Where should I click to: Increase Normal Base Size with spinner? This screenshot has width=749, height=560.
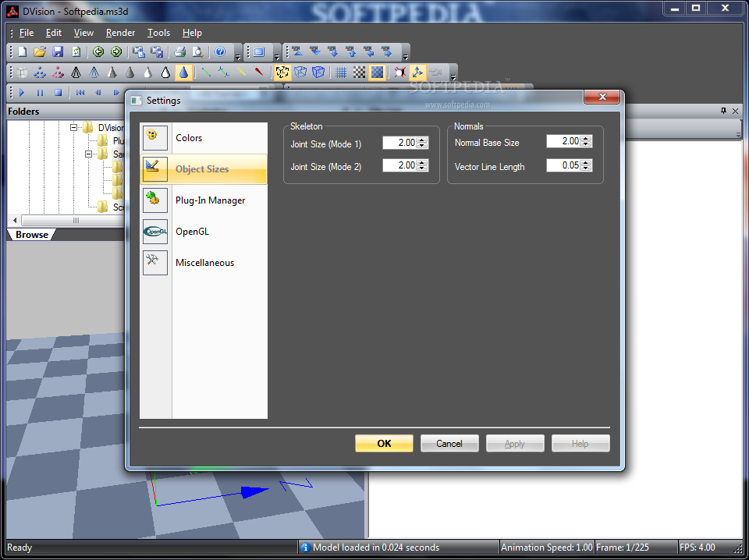click(x=586, y=138)
